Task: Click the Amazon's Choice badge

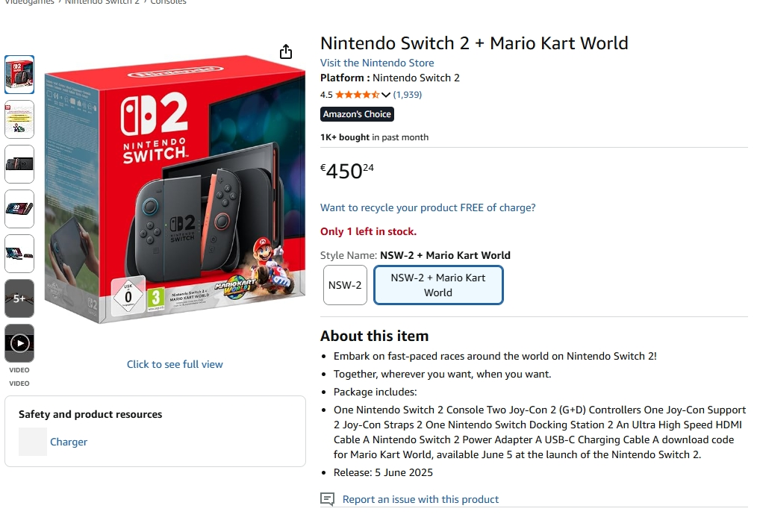Action: pyautogui.click(x=357, y=114)
